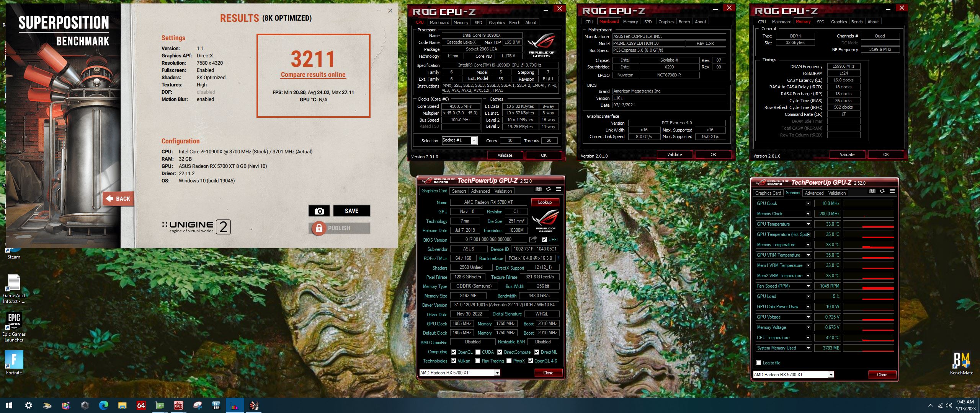Expand the GPU Load sensor dropdown

808,296
